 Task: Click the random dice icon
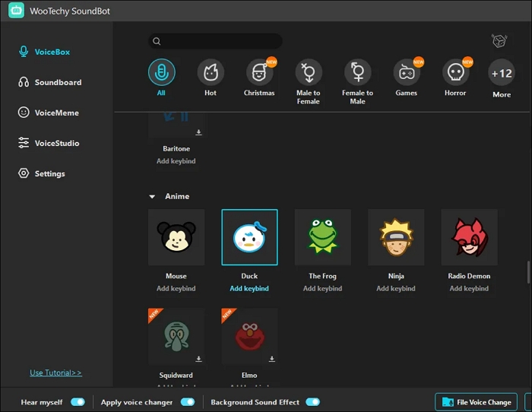[499, 41]
